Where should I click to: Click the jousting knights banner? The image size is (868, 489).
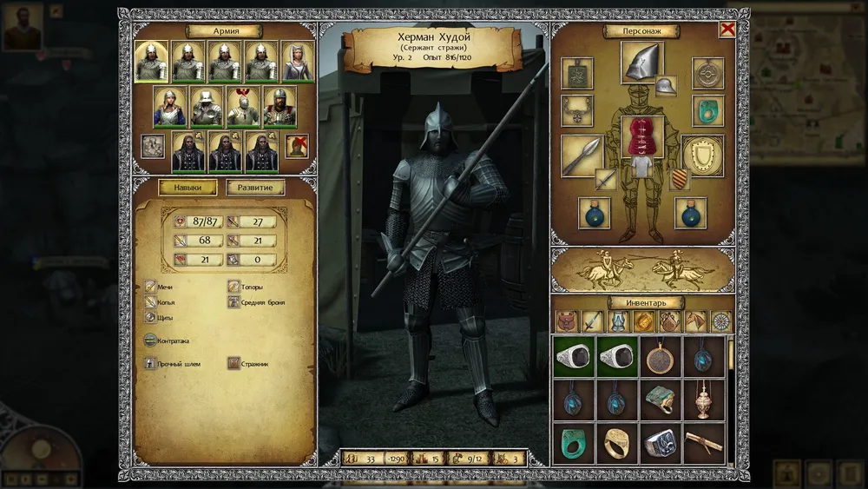tap(642, 270)
